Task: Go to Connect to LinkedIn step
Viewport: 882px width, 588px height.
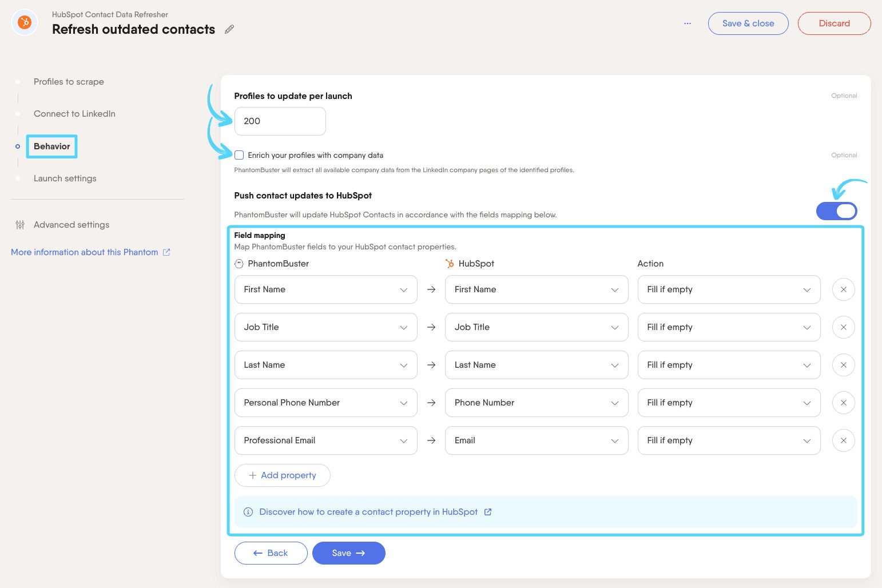Action: click(x=74, y=114)
